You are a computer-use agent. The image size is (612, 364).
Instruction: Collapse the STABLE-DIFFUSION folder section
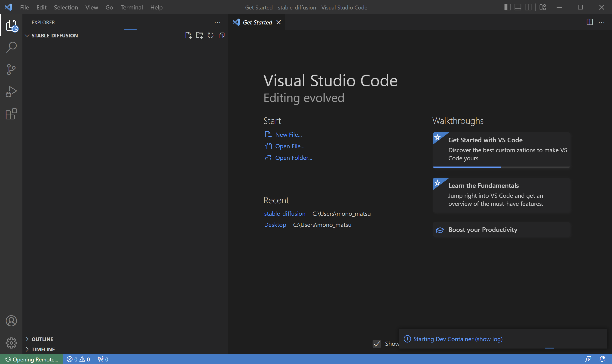coord(27,36)
